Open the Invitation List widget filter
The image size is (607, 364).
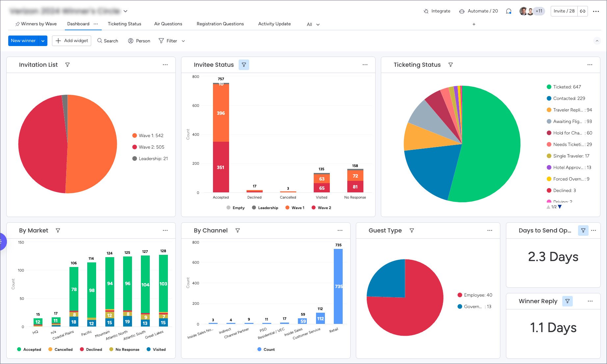(x=67, y=65)
